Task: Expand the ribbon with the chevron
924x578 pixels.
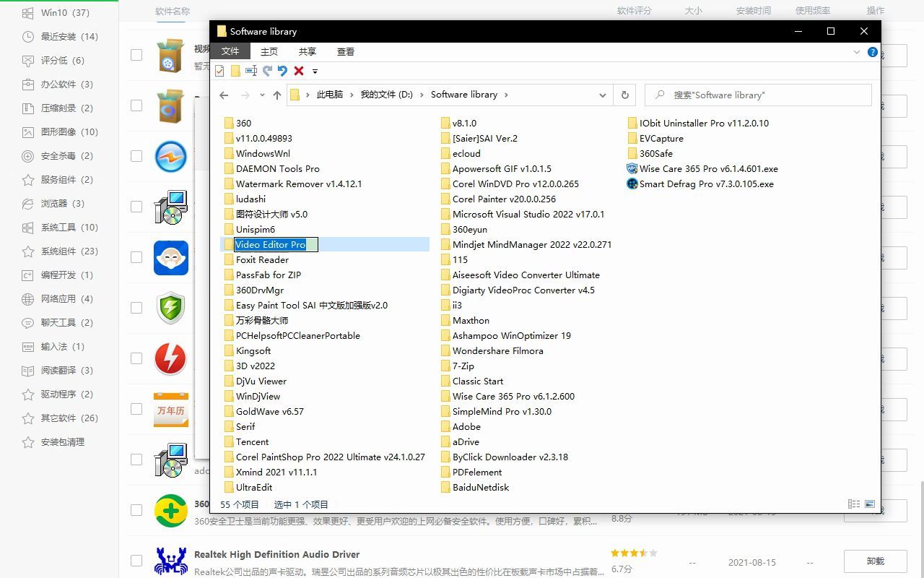Action: [x=857, y=52]
